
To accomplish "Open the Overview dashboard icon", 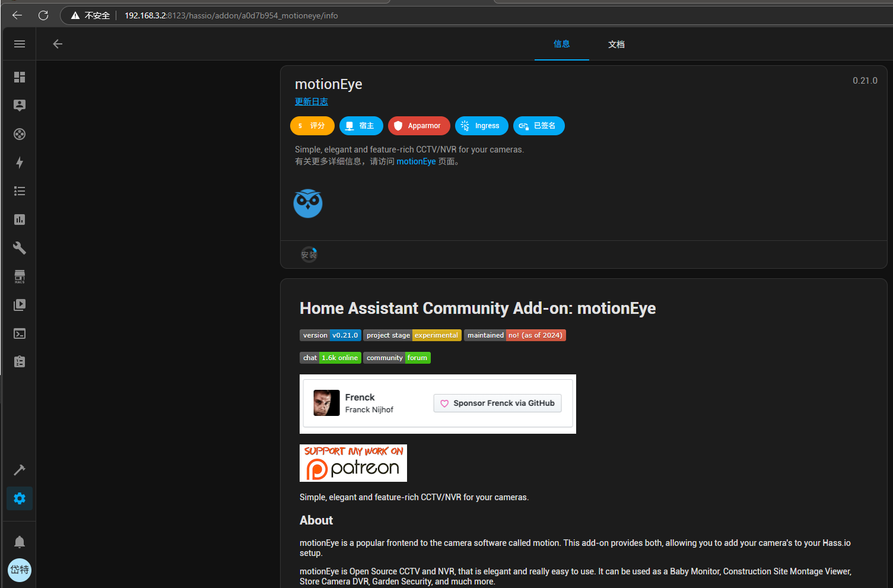I will click(x=20, y=77).
